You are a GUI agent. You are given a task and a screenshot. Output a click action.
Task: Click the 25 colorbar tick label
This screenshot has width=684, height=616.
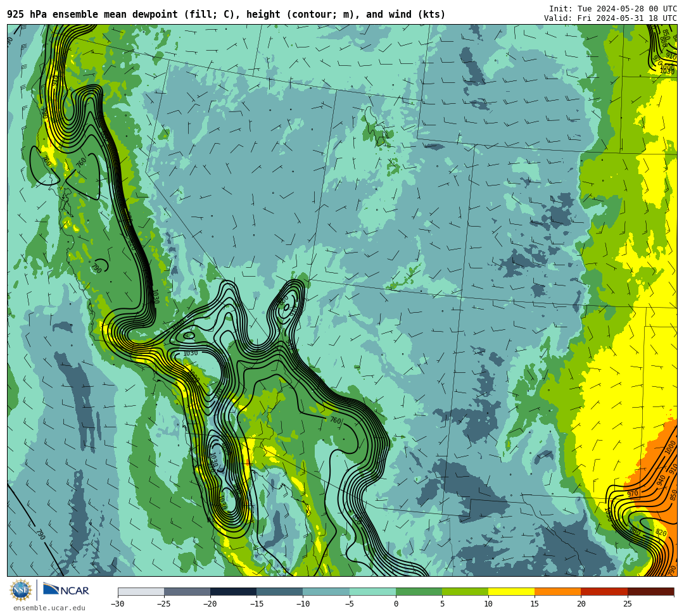(627, 604)
